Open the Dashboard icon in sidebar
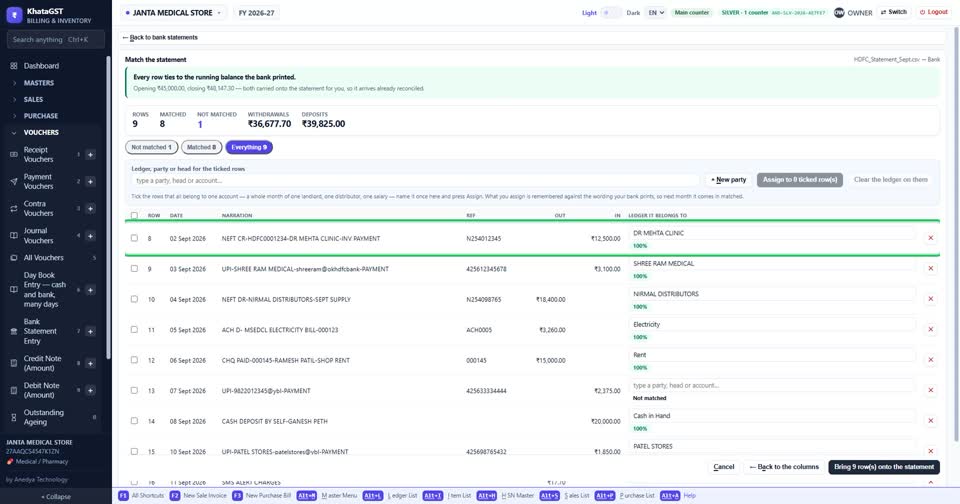The height and width of the screenshot is (504, 960). 13,66
